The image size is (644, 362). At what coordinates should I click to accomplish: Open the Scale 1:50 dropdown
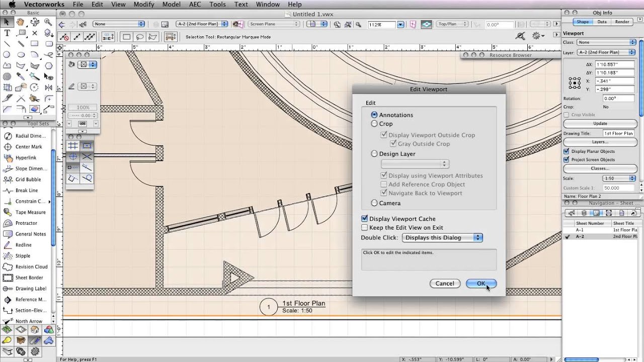[x=619, y=178]
